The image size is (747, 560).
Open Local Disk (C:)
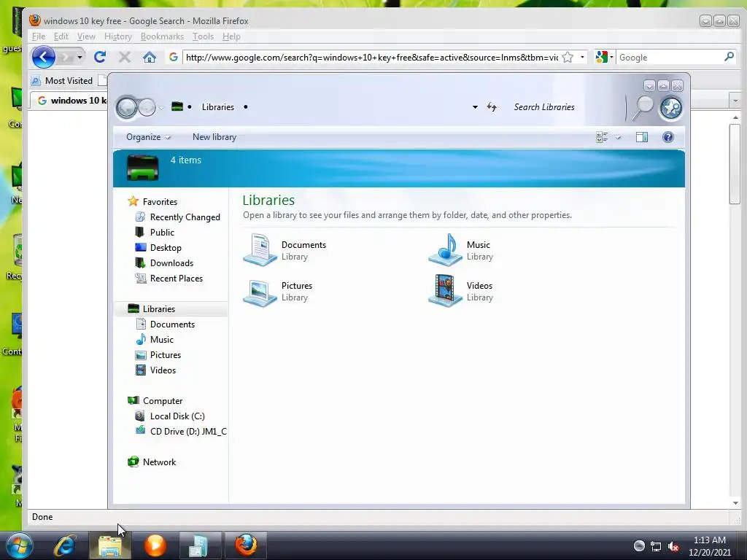(177, 416)
